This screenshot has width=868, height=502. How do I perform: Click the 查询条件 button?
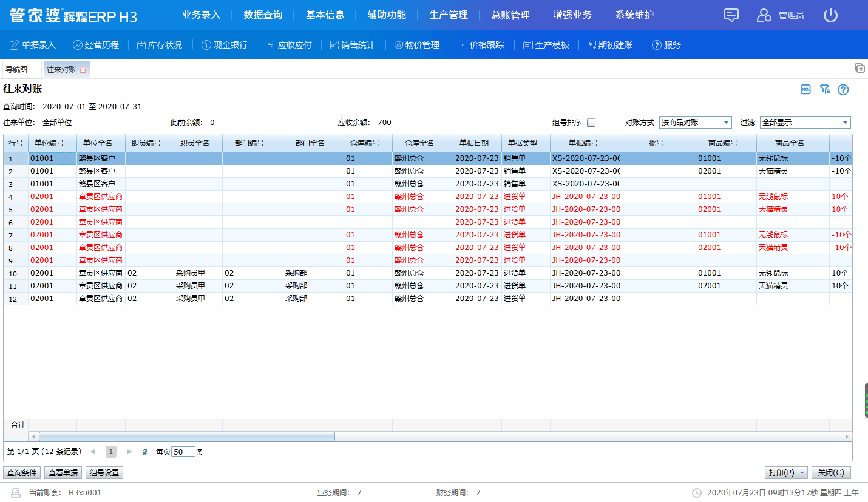[x=21, y=473]
